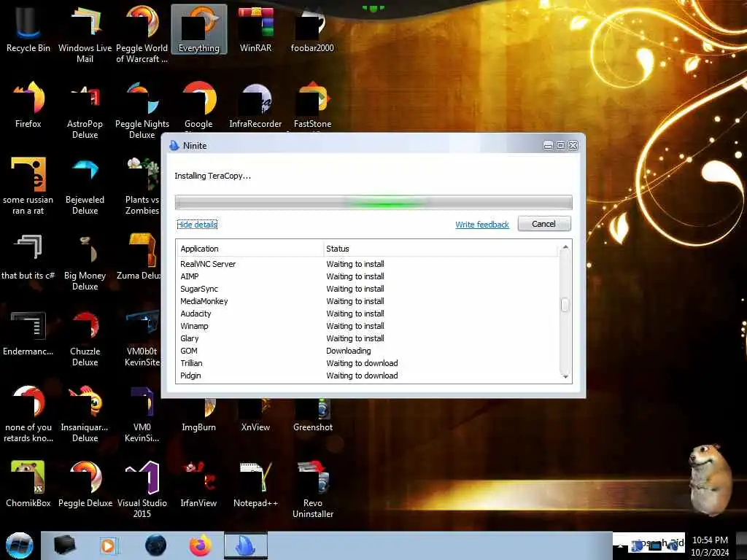Screen dimensions: 747x560
Task: Select AstroPop Deluxe desktop icon
Action: coord(85,111)
